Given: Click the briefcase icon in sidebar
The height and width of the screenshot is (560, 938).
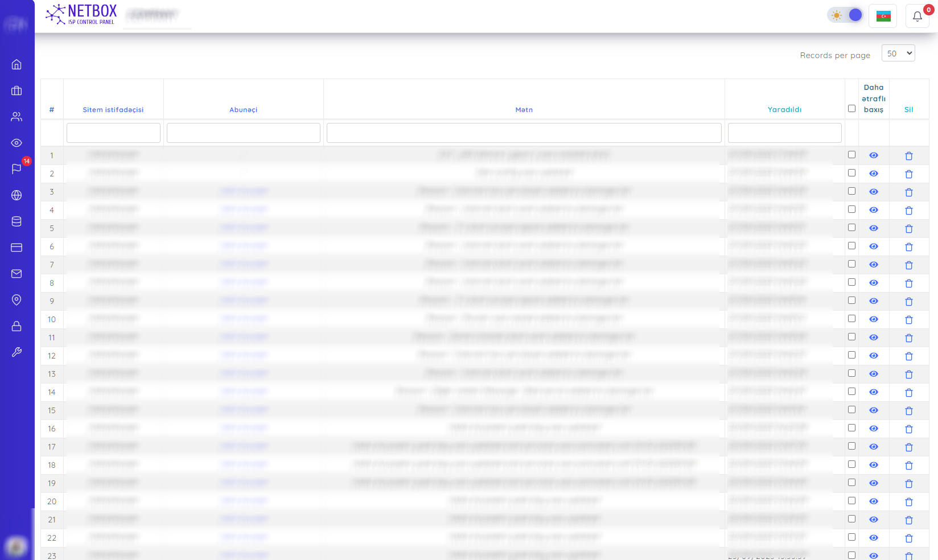Looking at the screenshot, I should pyautogui.click(x=17, y=90).
